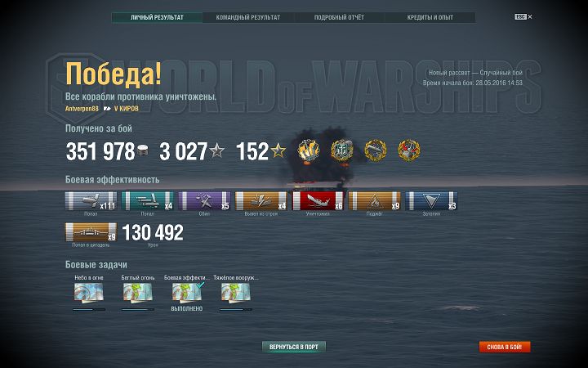The width and height of the screenshot is (588, 368).
Task: Click the Снова в бой! button
Action: pos(505,347)
